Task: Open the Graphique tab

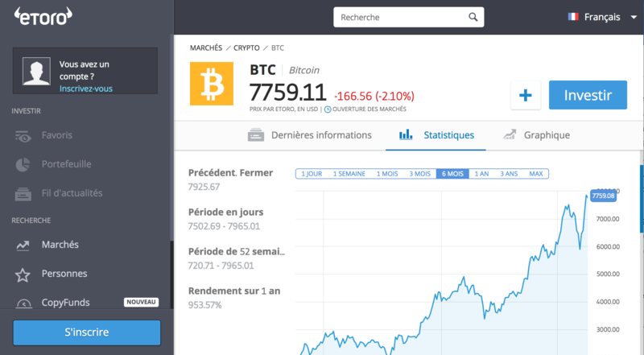Action: [536, 135]
